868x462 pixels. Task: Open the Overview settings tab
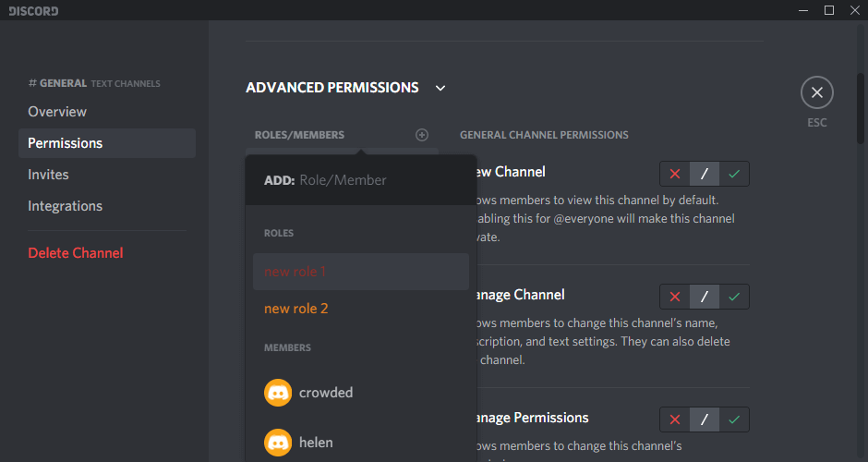57,112
